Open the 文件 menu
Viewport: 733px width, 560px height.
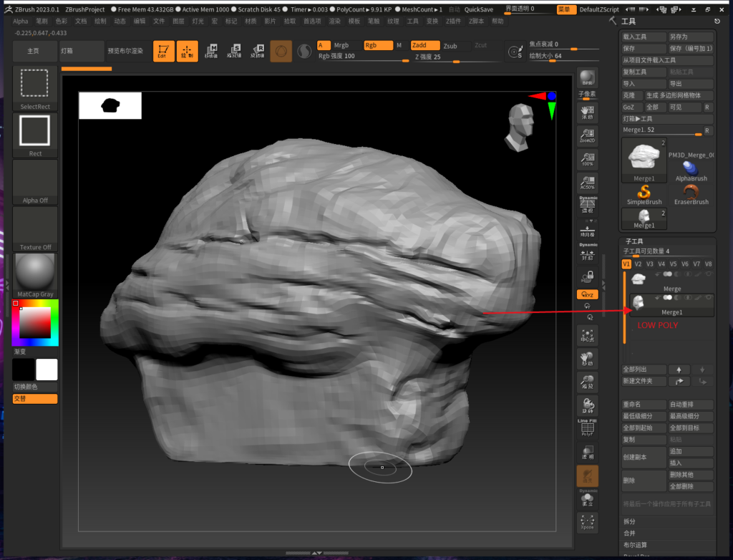(x=159, y=21)
